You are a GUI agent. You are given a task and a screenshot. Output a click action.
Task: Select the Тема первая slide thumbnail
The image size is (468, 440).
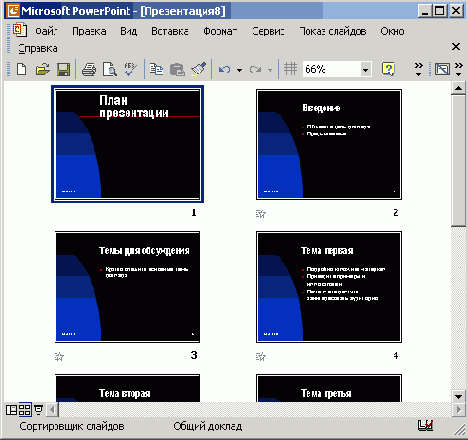click(x=329, y=287)
